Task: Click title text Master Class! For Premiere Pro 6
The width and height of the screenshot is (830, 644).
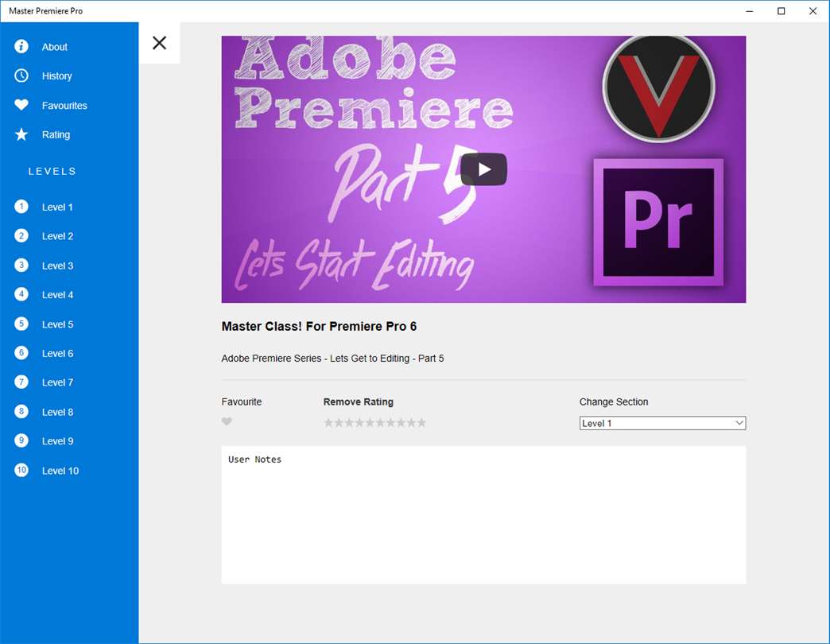Action: [319, 327]
